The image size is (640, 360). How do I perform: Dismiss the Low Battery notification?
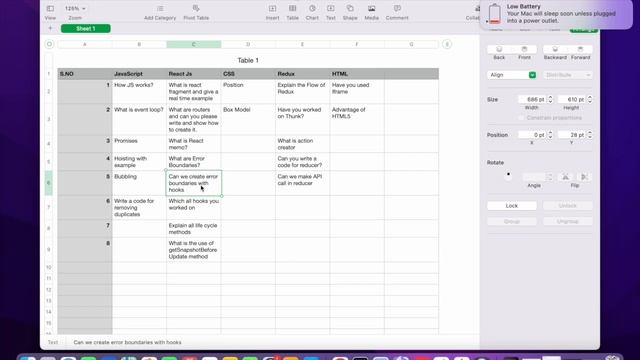tap(557, 14)
